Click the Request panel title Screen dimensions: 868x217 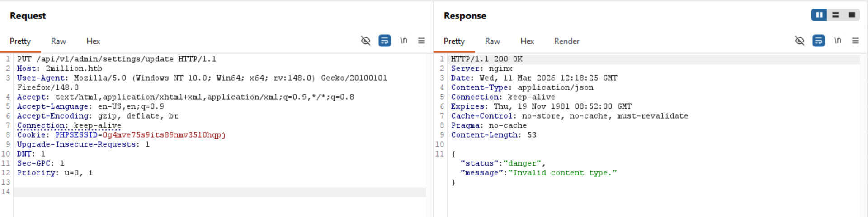[x=28, y=16]
